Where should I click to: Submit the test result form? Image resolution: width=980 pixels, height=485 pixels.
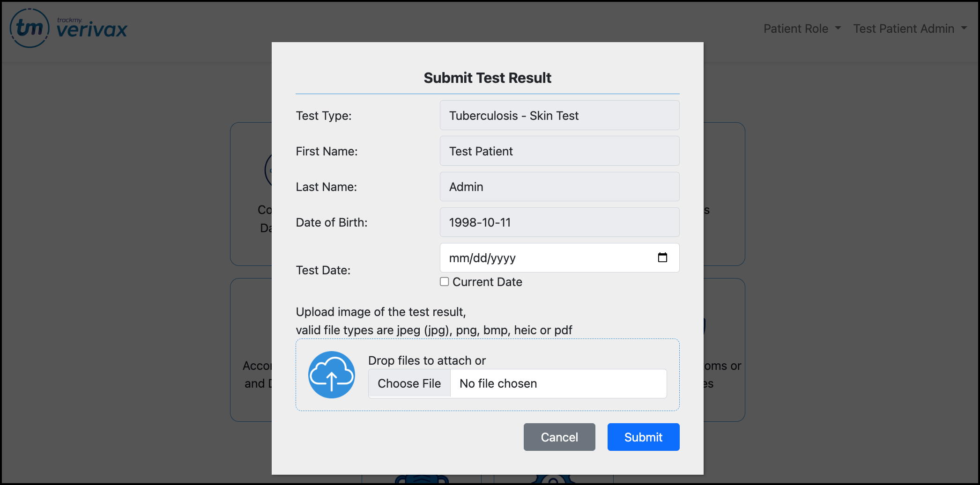[643, 437]
